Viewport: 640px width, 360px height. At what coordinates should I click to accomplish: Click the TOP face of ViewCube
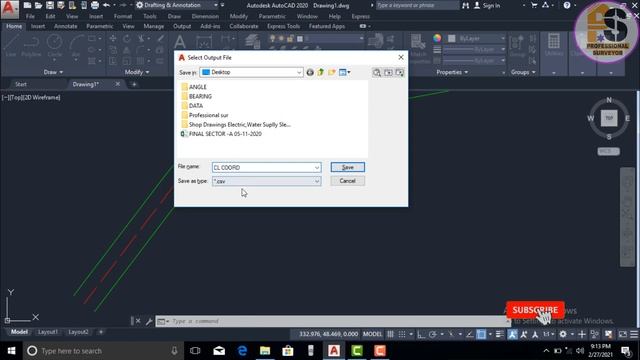609,118
